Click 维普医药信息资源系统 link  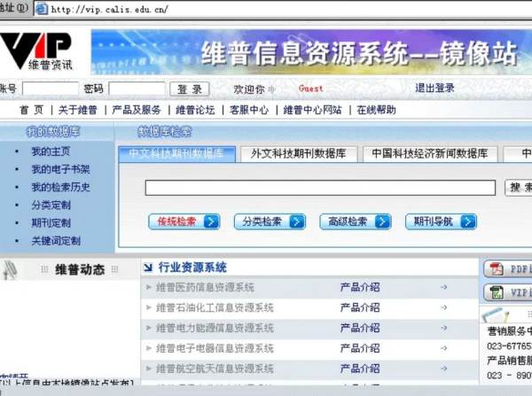point(205,288)
